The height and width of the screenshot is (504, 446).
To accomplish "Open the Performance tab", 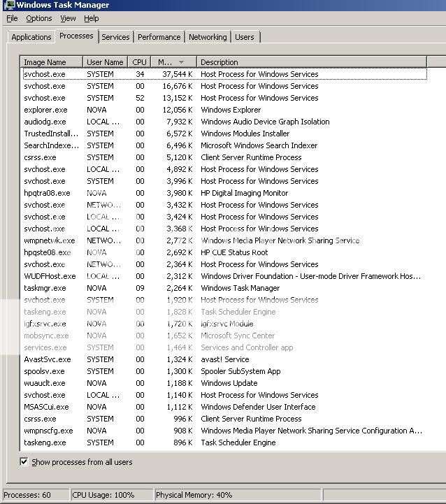I will (x=159, y=37).
